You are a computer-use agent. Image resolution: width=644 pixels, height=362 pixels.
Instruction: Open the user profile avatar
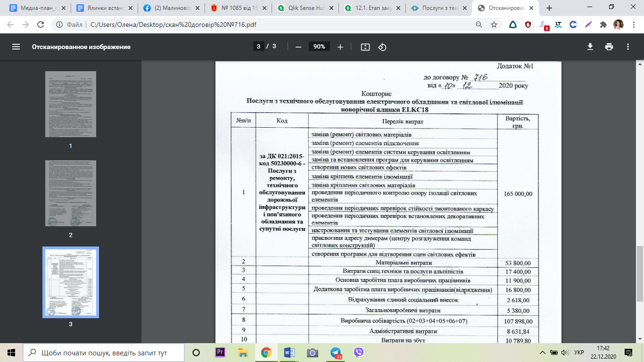pos(618,25)
